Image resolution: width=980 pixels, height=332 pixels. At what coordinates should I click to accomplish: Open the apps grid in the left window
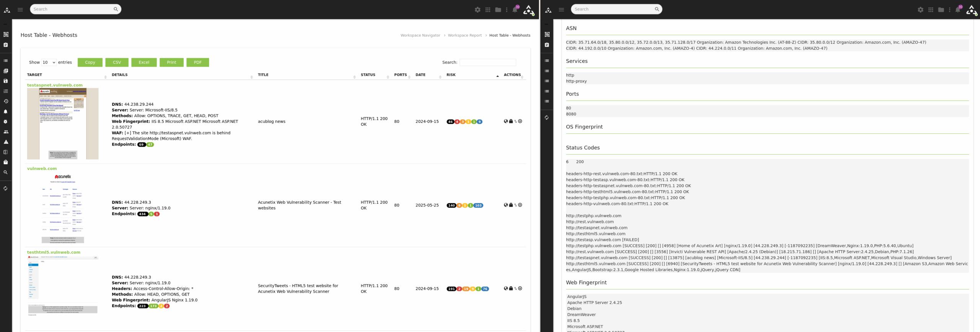pos(488,10)
